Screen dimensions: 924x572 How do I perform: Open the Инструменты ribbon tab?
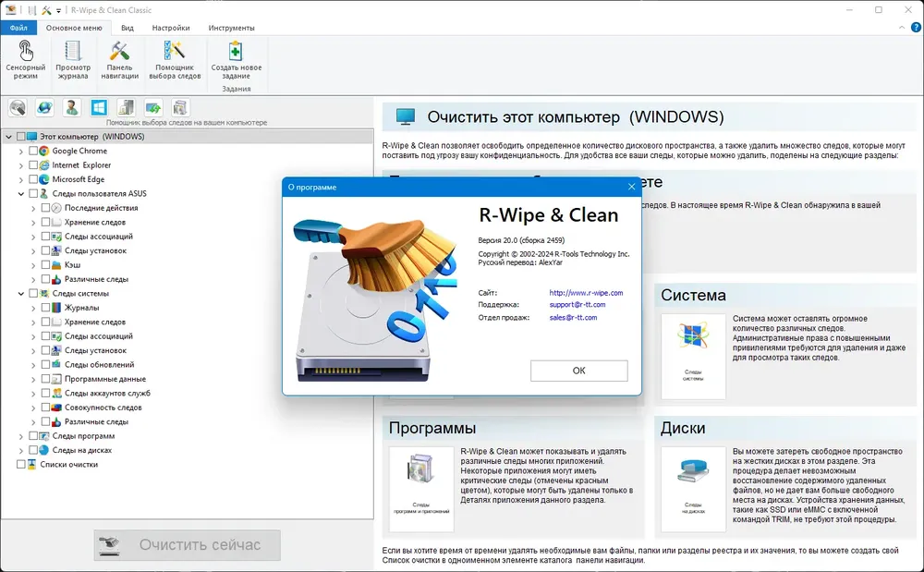click(231, 28)
